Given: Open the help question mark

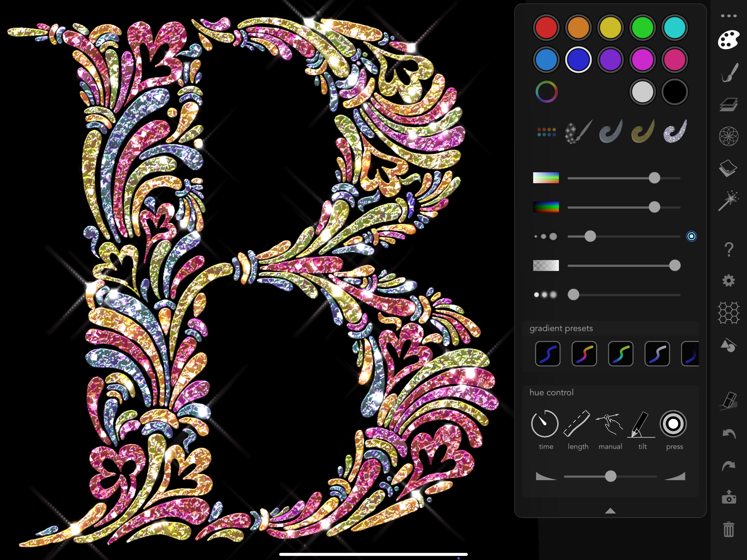Looking at the screenshot, I should pyautogui.click(x=729, y=249).
